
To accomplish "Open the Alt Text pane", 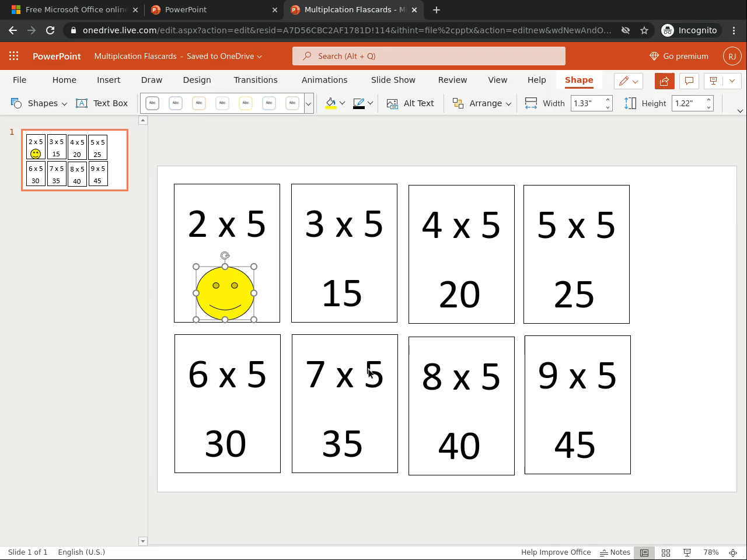I will [410, 103].
